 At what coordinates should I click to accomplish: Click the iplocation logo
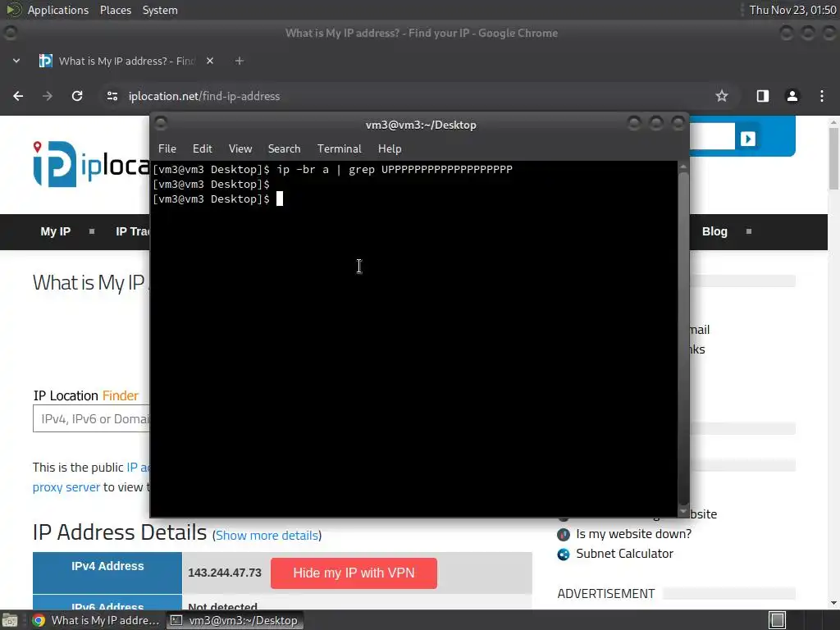(x=91, y=164)
